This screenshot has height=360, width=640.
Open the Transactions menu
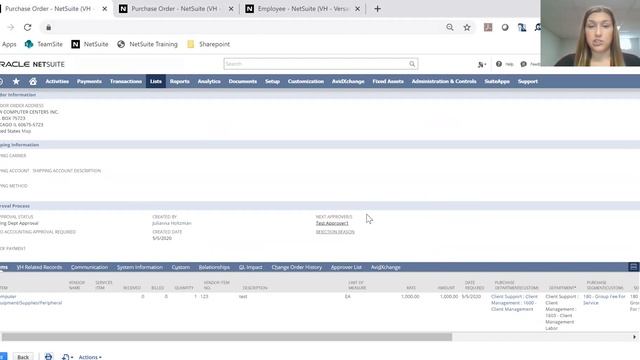tap(126, 81)
